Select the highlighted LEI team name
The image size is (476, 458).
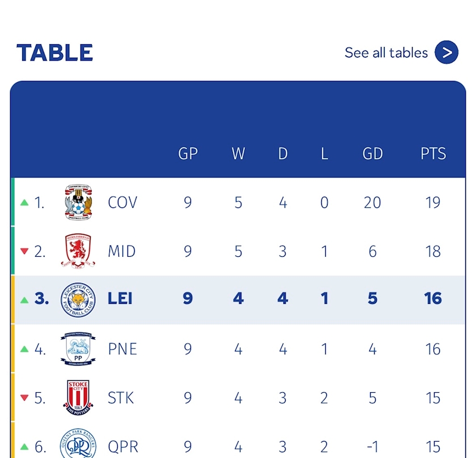[x=120, y=298]
